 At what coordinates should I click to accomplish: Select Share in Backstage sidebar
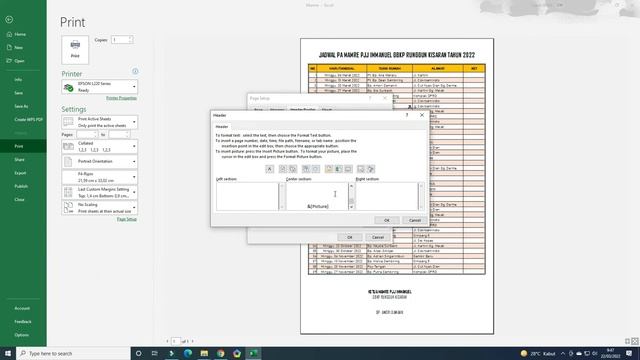pyautogui.click(x=19, y=160)
